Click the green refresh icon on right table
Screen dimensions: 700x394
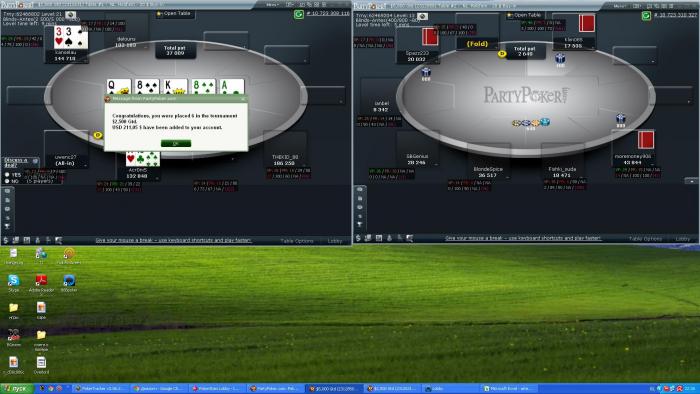click(x=646, y=16)
